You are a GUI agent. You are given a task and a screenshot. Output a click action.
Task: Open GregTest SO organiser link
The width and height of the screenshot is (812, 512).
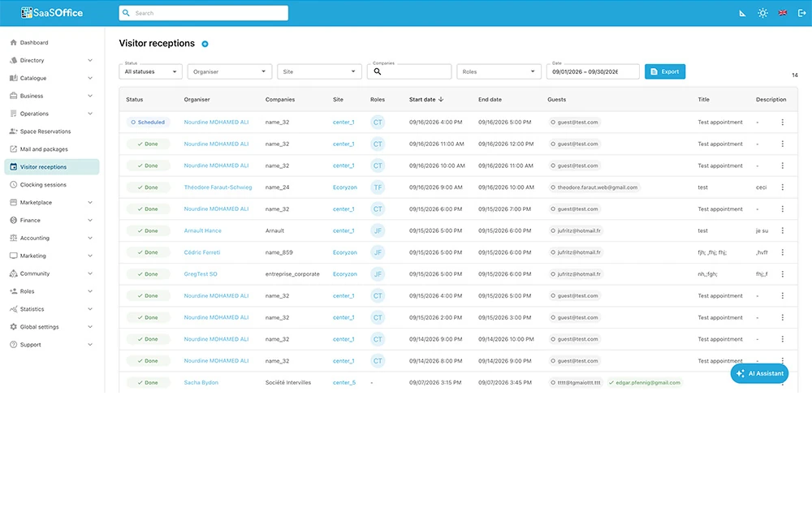(x=201, y=274)
